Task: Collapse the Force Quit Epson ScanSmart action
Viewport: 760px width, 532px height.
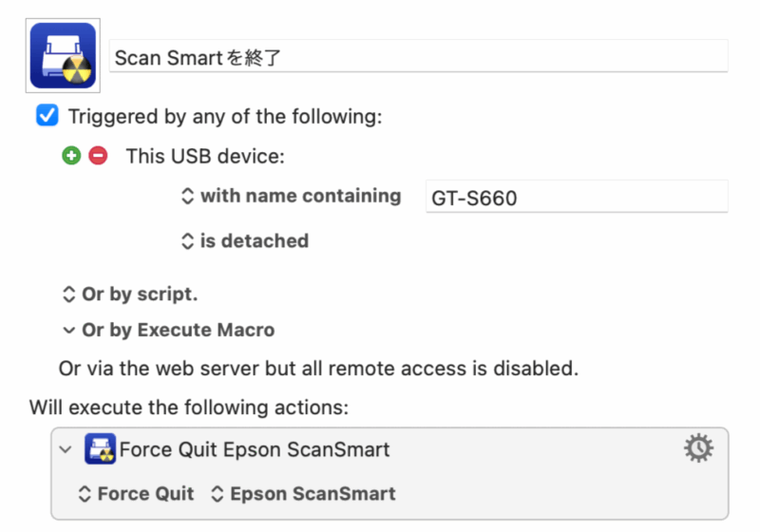Action: (x=66, y=449)
